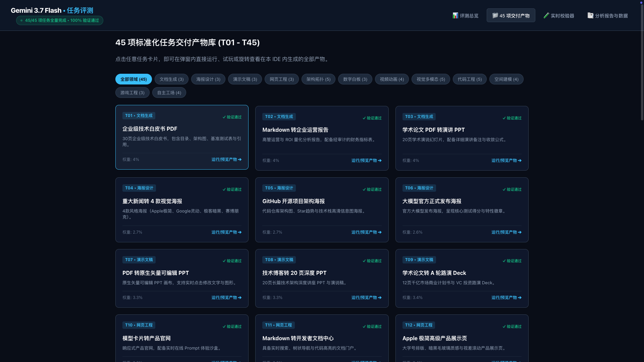
Task: Click the green checkmark on the T09 card
Action: pyautogui.click(x=504, y=261)
